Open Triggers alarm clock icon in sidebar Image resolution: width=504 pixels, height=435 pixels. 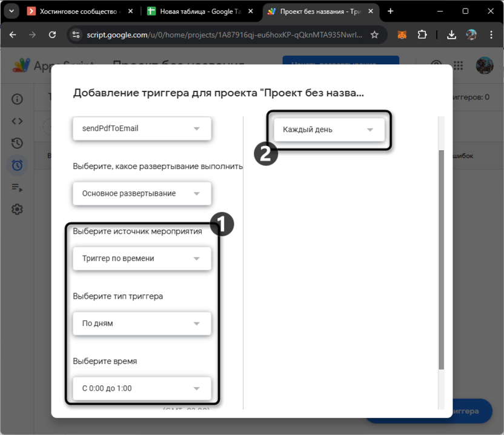click(x=17, y=165)
